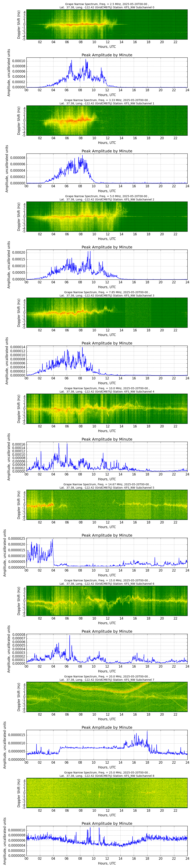Select the 3.33 MHz Doppler spectrogram image
This screenshot has height=868, width=193.
click(x=107, y=120)
